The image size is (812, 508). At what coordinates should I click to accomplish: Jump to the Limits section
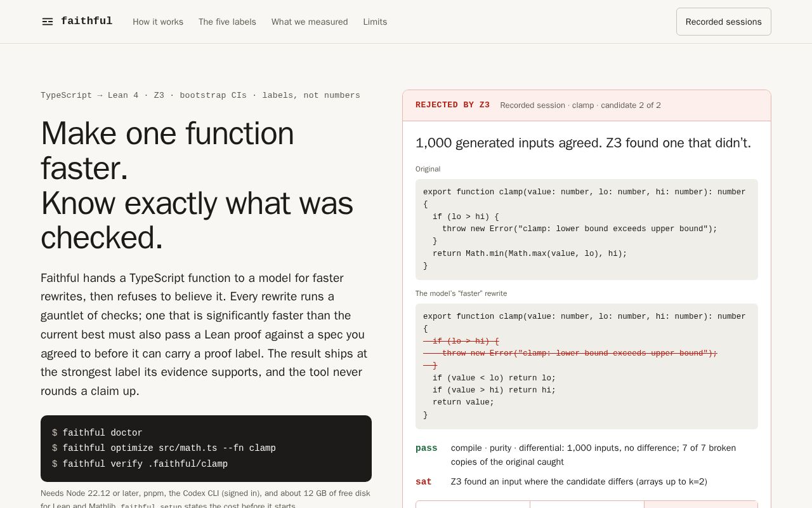pos(375,22)
